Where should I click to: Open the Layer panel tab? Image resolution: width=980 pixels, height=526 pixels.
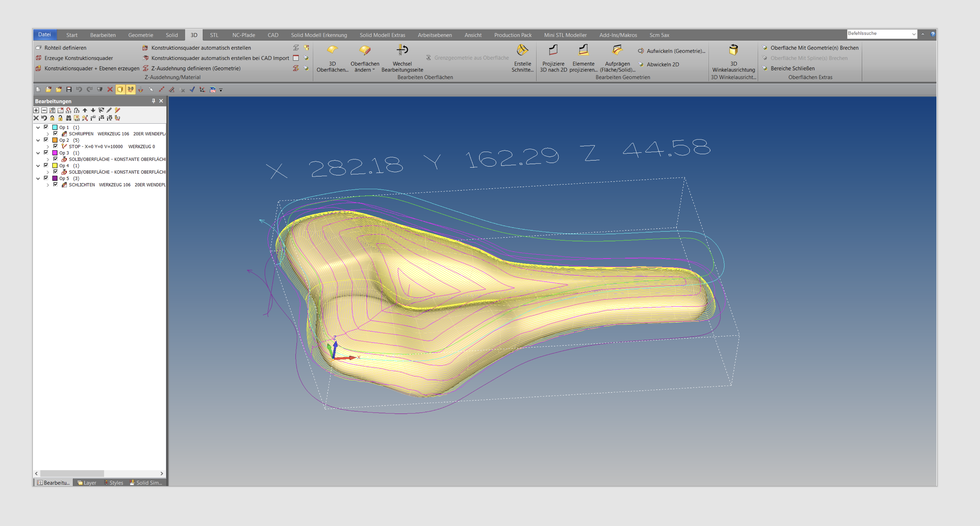point(87,483)
